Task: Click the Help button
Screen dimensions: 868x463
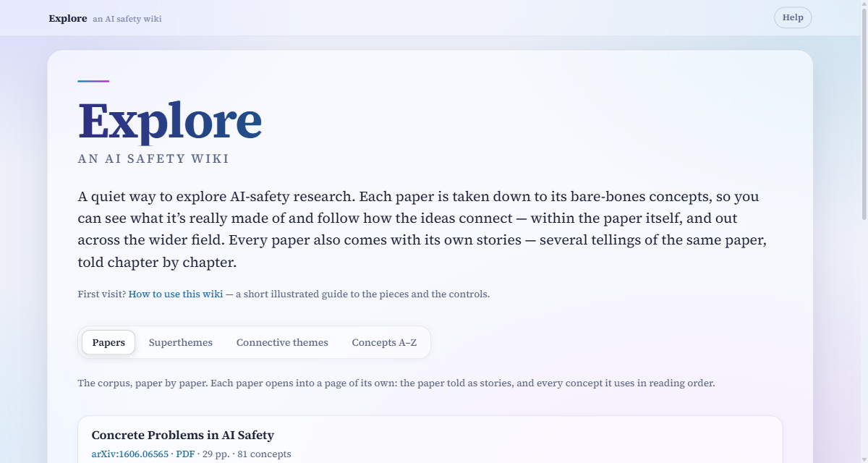Action: tap(793, 17)
